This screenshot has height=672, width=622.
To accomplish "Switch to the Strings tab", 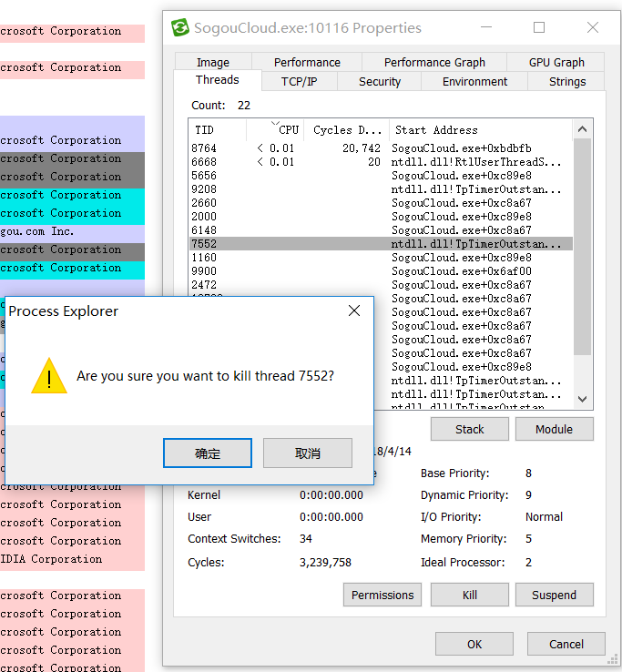I will 567,81.
